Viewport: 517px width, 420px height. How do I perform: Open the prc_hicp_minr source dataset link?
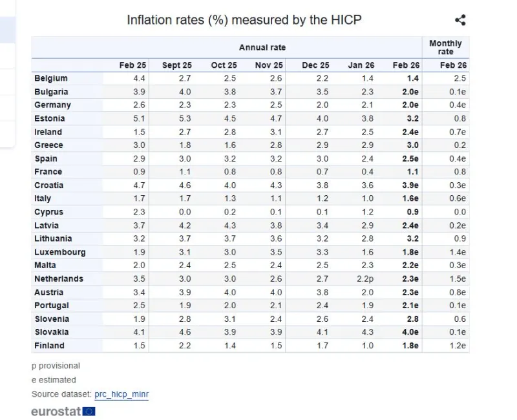[121, 394]
